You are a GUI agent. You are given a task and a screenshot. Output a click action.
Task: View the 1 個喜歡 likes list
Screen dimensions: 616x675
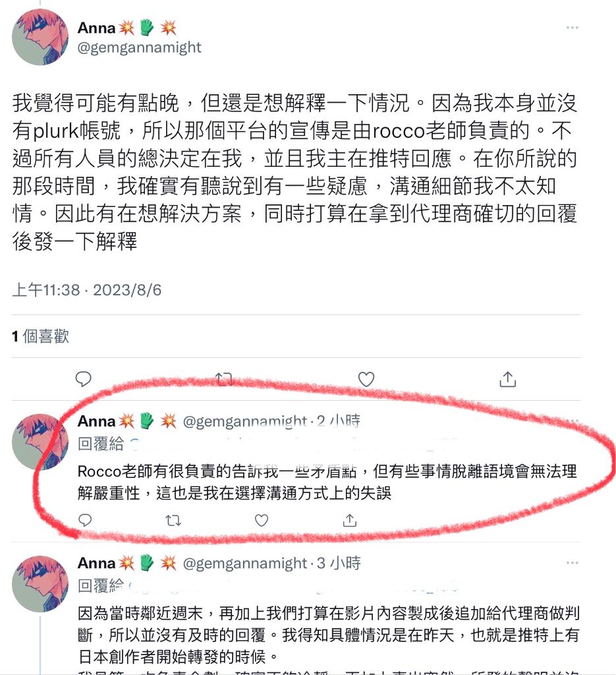click(40, 336)
